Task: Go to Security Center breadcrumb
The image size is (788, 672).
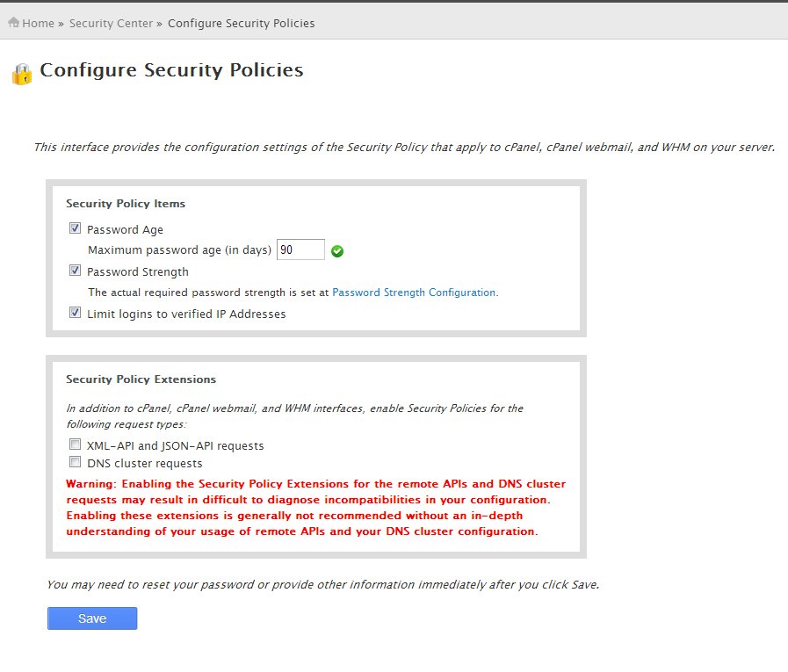Action: click(x=111, y=24)
